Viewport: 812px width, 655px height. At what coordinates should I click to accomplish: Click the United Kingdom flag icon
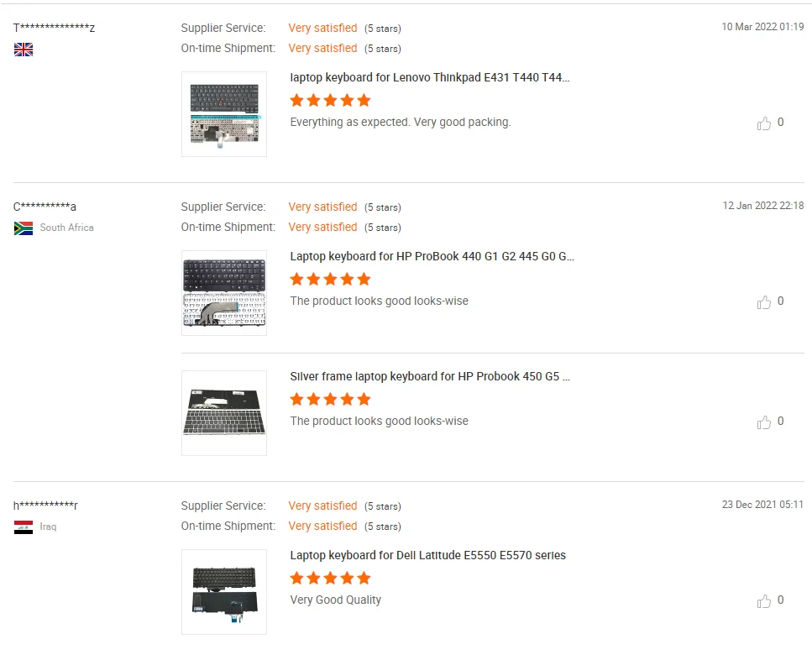tap(24, 50)
